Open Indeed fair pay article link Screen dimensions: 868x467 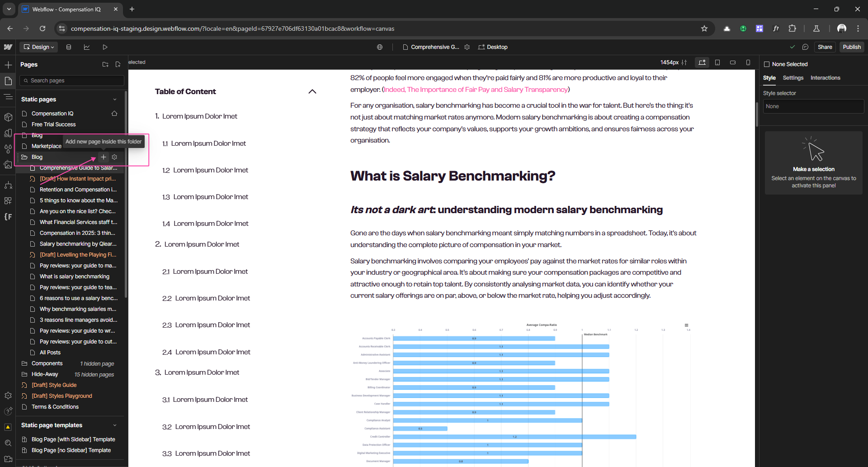476,90
